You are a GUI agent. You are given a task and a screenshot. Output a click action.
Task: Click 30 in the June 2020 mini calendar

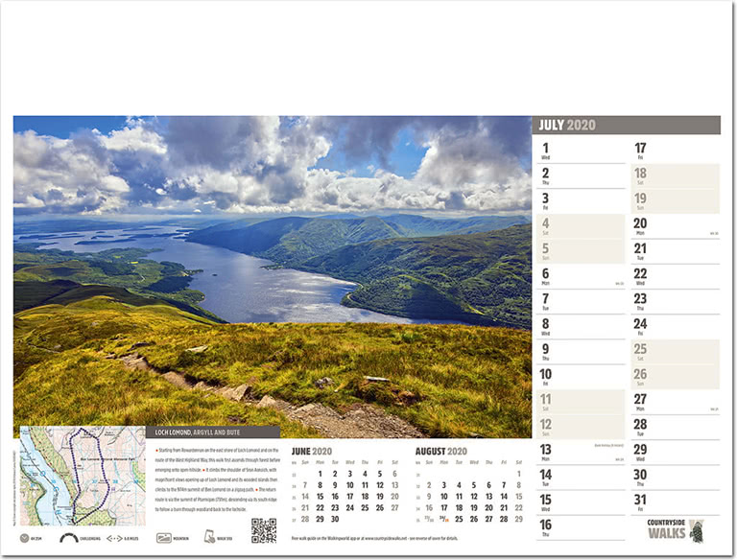335,519
